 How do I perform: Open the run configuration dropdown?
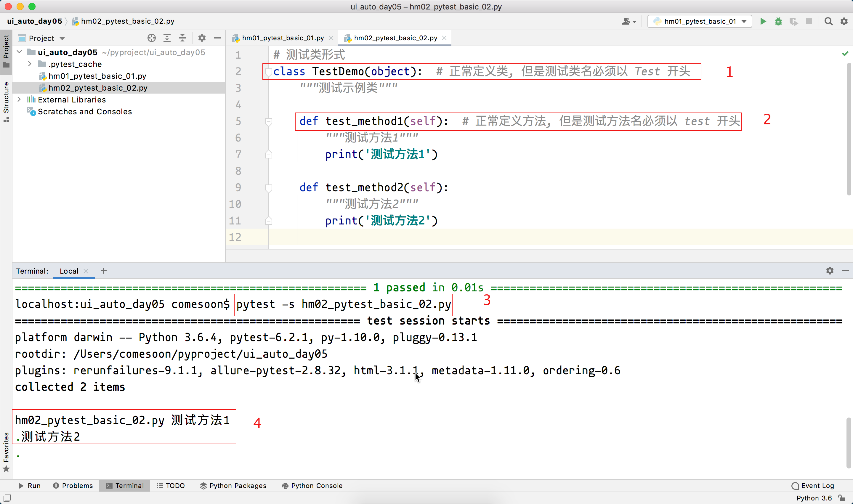point(700,21)
